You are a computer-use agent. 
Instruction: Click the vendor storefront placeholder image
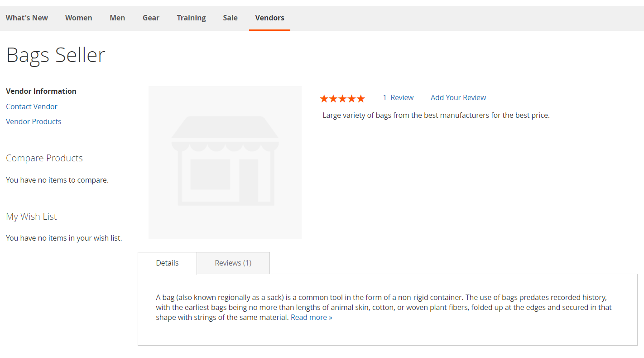(225, 162)
